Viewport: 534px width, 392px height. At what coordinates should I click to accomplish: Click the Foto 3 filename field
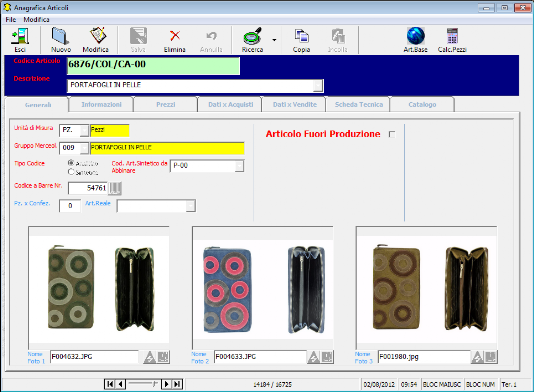(x=424, y=357)
